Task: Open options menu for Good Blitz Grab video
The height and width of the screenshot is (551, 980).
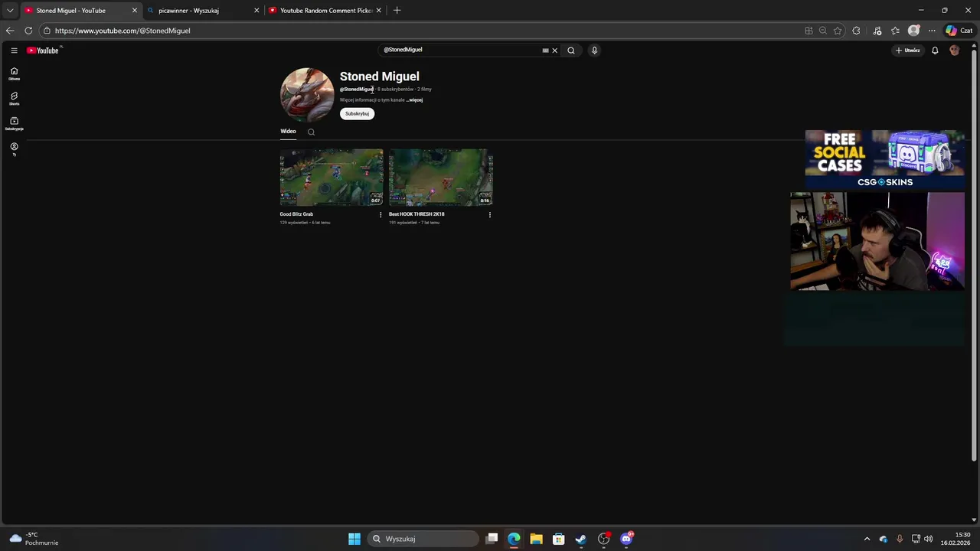Action: point(381,214)
